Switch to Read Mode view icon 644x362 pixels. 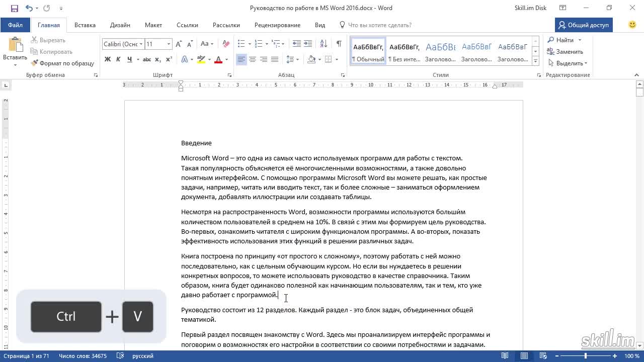coord(505,356)
